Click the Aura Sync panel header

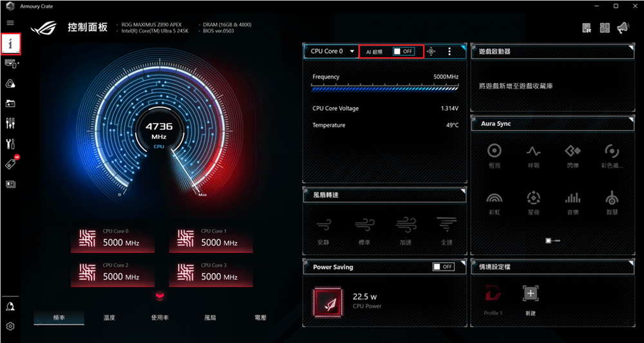click(x=553, y=124)
